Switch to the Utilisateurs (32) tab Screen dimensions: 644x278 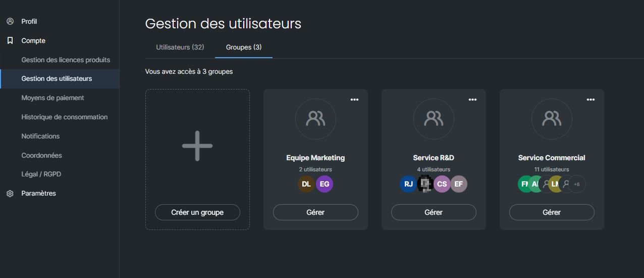[180, 47]
